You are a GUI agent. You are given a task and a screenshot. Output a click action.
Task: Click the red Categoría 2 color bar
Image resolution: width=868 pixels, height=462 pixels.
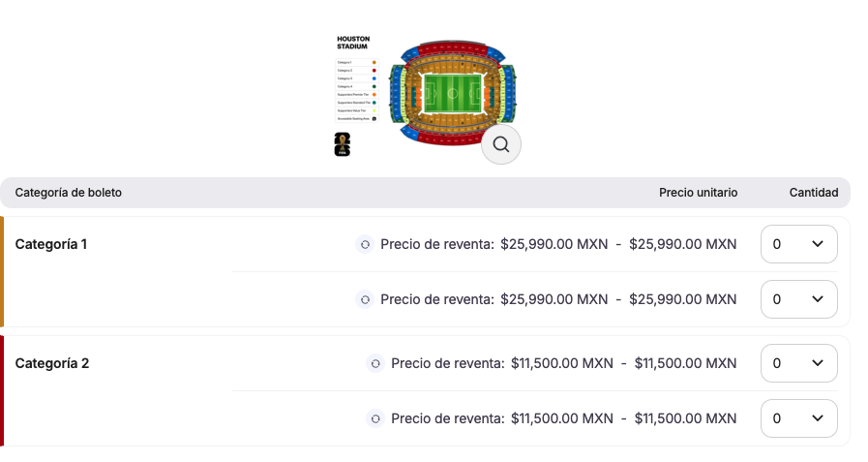2,391
